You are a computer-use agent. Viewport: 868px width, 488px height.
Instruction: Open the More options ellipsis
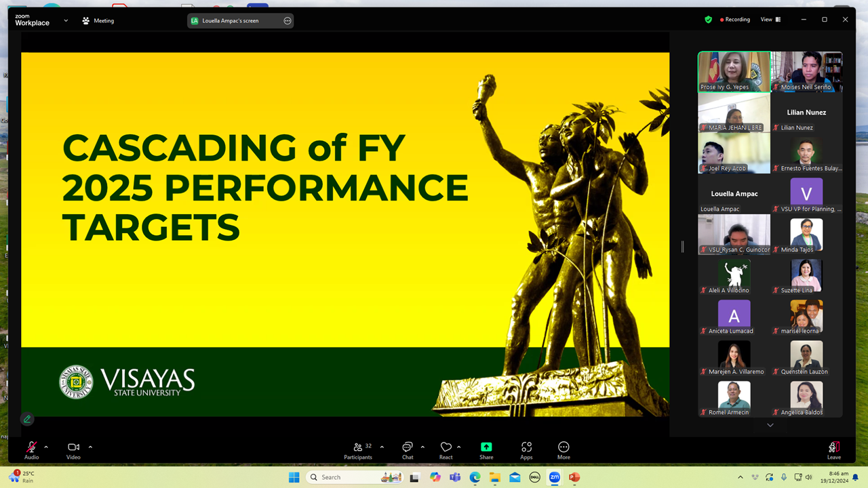[564, 449]
